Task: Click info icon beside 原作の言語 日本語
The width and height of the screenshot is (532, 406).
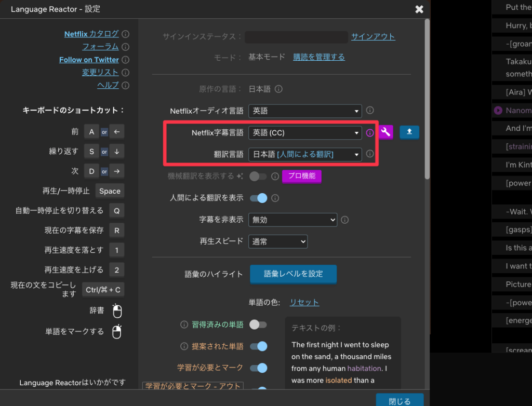Action: [x=278, y=89]
